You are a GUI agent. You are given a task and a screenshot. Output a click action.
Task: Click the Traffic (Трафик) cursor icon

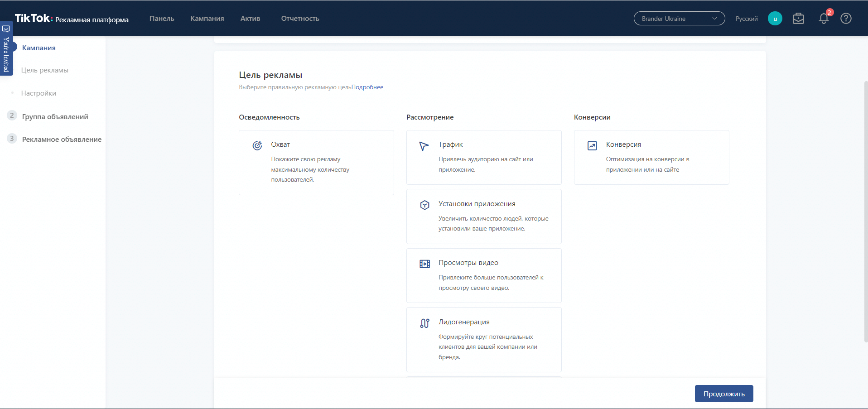(424, 146)
